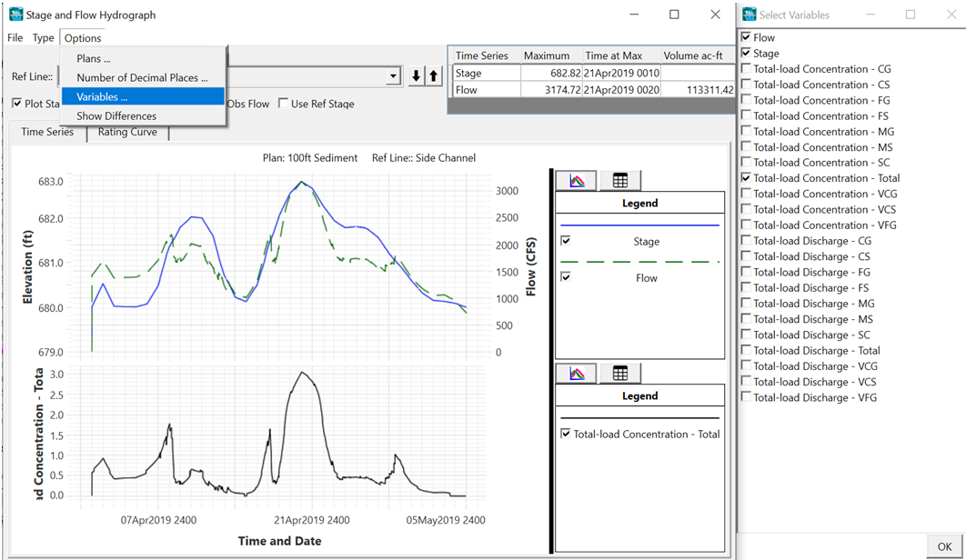966x560 pixels.
Task: Toggle the Use Ref Stage checkbox
Action: click(x=284, y=104)
